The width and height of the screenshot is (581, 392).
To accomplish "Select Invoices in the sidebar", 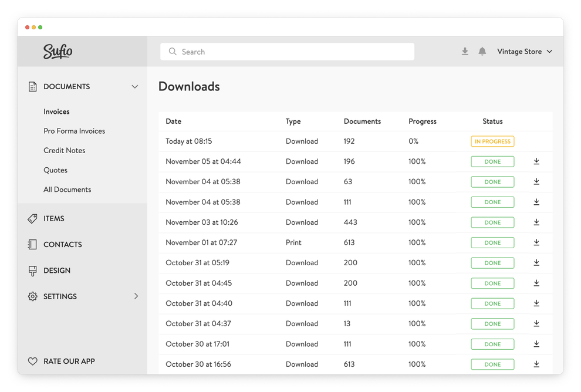I will tap(56, 111).
